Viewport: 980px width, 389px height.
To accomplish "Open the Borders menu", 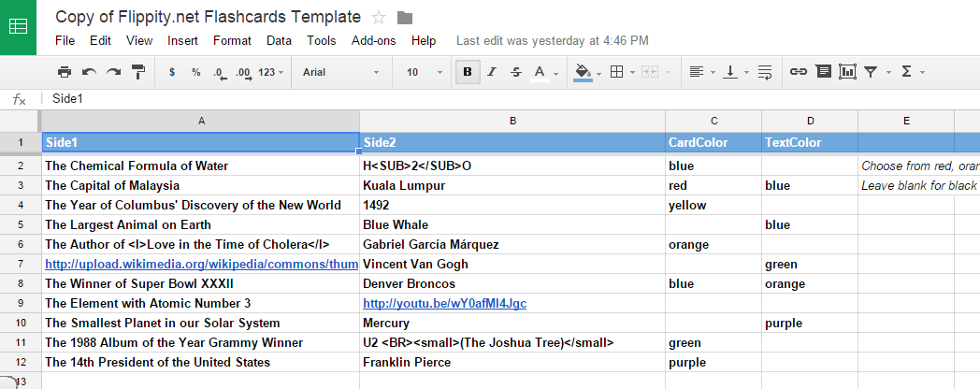I will click(x=622, y=72).
